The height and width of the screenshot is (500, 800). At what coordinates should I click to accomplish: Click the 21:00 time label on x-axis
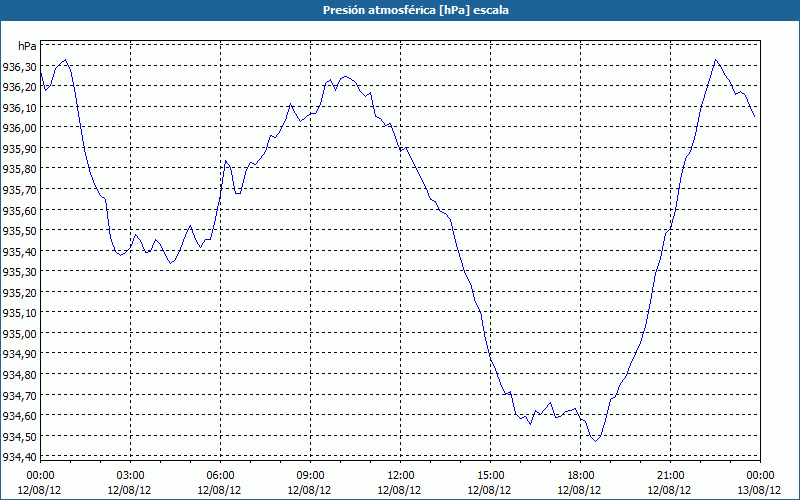[x=670, y=476]
